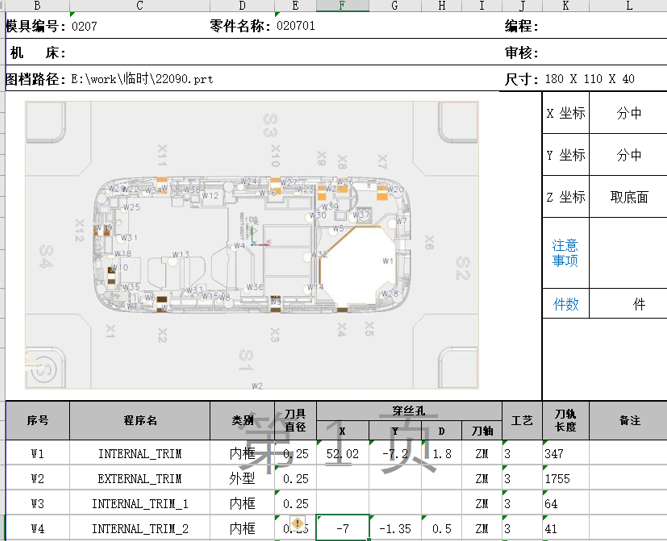Click the 取底面 value cell
The image size is (667, 541).
(629, 197)
